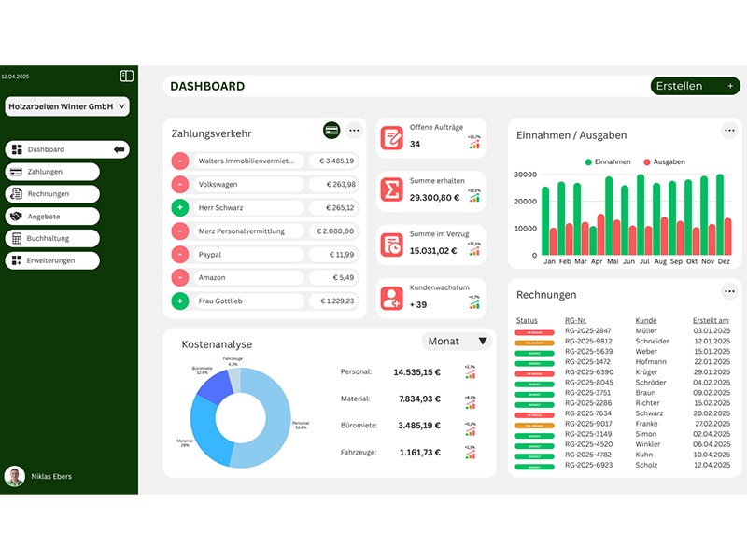
Task: Click the green plus beside Herr Schwarz
Action: (179, 208)
